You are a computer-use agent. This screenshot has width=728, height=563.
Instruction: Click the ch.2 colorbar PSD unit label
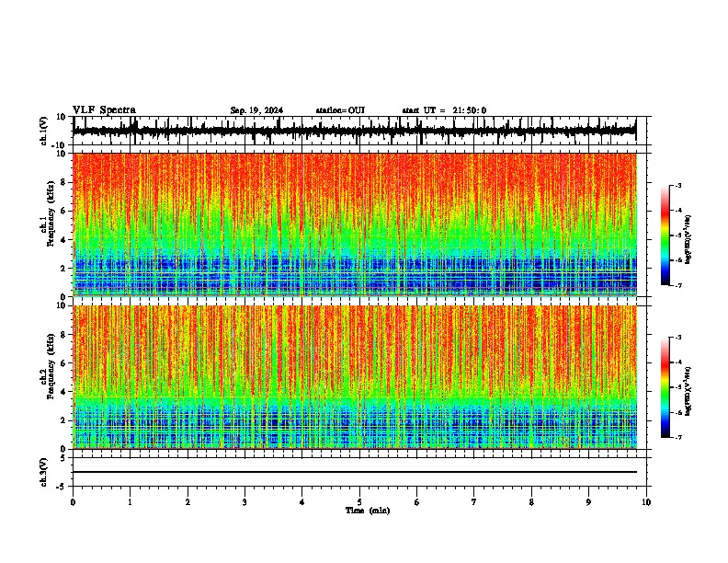coord(688,392)
